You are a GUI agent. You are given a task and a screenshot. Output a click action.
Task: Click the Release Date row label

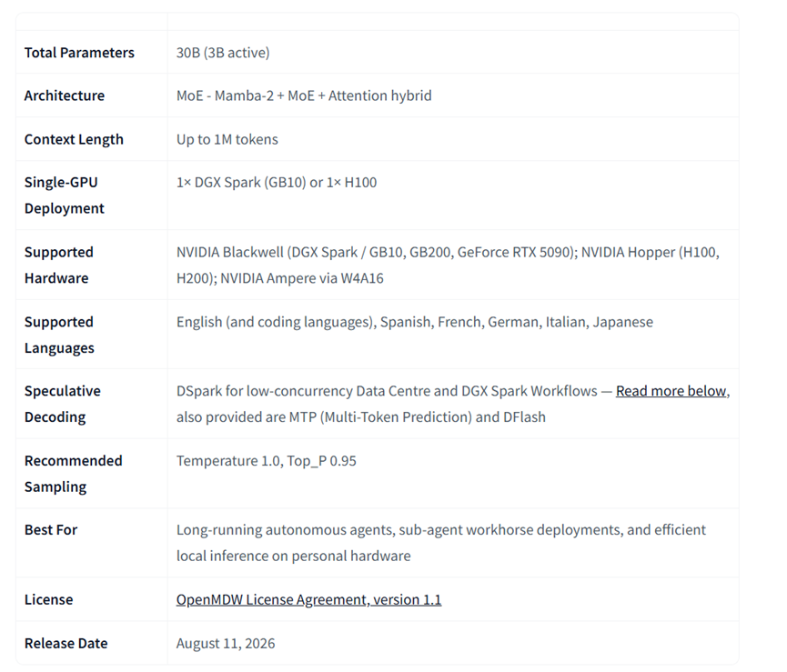pyautogui.click(x=66, y=644)
